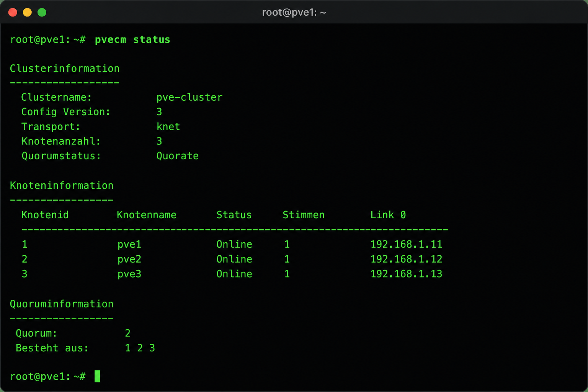Click the red close window button
The width and height of the screenshot is (588, 392).
(x=13, y=13)
